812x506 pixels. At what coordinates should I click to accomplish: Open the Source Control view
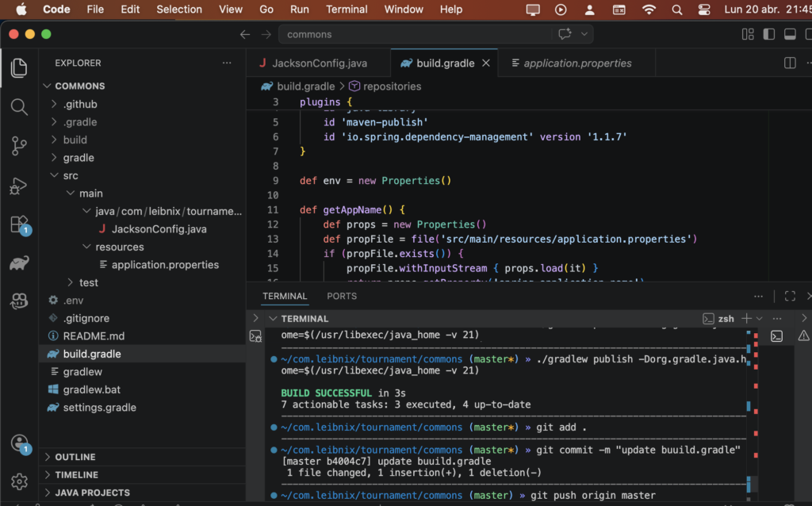pyautogui.click(x=19, y=146)
